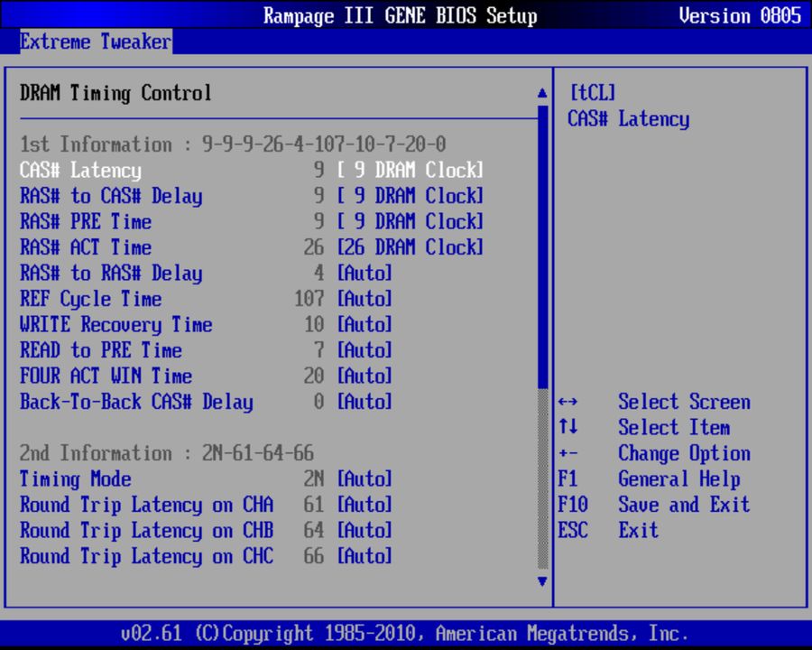
Task: Click the 2nd Information summary line
Action: [167, 453]
